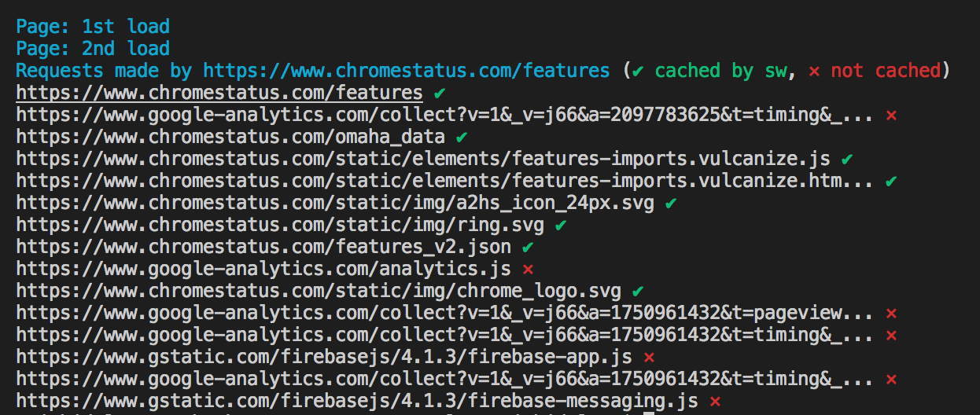Click the checkmark beside chrome_logo.svg
Screen dimensions: 980x415
(638, 291)
